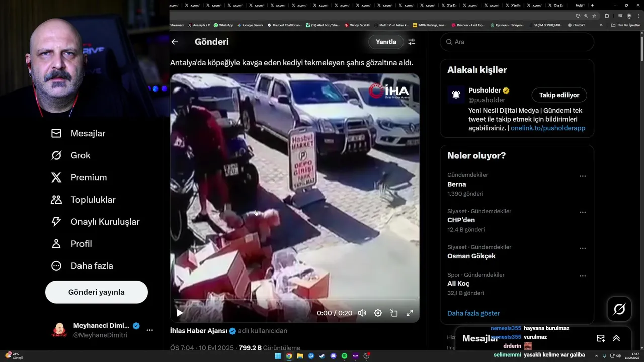644x362 pixels.
Task: Play the İHA video
Action: [180, 313]
